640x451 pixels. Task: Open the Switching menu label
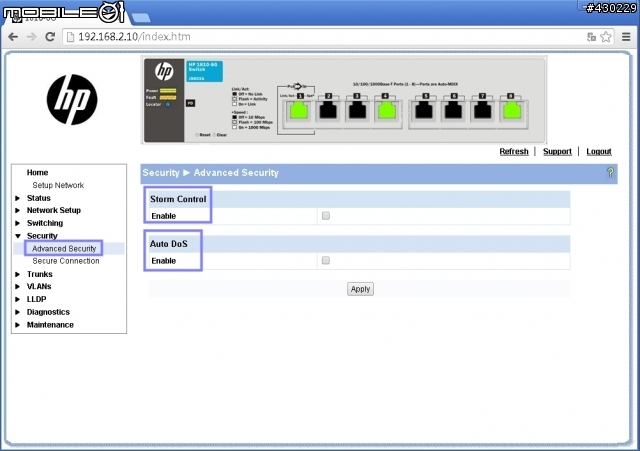[45, 223]
